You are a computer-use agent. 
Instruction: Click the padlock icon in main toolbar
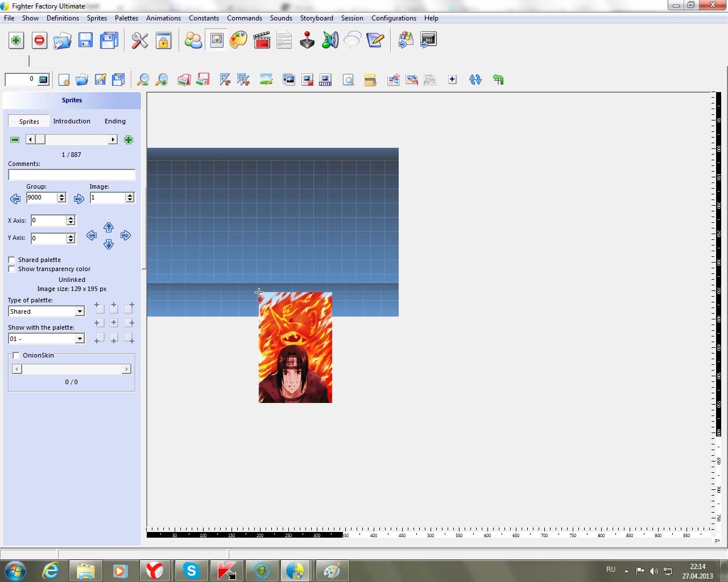click(164, 40)
